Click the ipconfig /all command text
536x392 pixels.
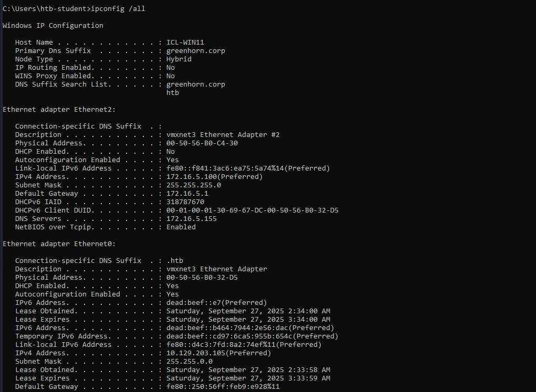pyautogui.click(x=118, y=9)
